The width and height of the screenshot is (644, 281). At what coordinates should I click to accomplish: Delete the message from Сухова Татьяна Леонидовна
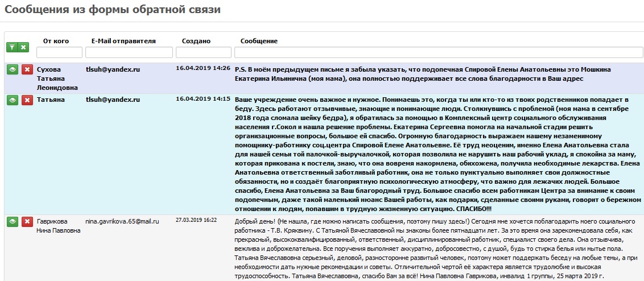click(x=27, y=69)
